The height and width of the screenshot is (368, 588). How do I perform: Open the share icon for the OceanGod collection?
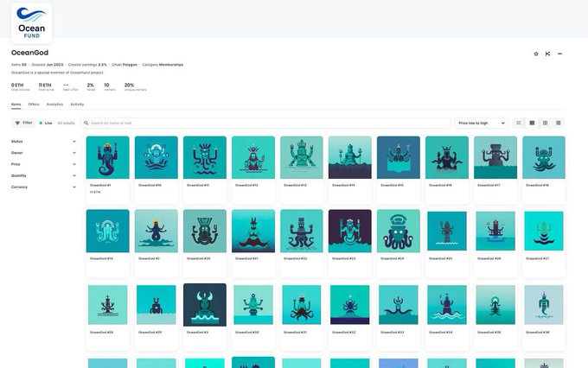pos(547,54)
